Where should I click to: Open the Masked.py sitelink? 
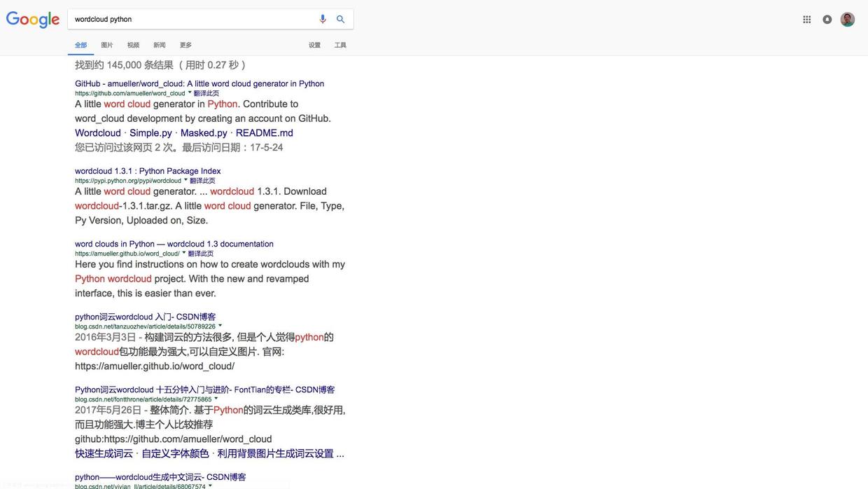click(204, 133)
